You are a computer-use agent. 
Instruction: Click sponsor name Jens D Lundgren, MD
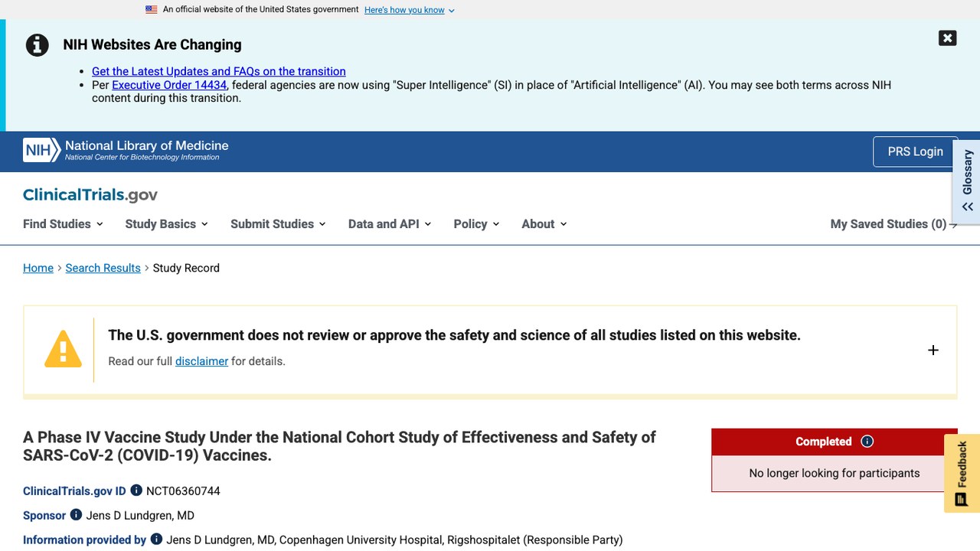140,515
